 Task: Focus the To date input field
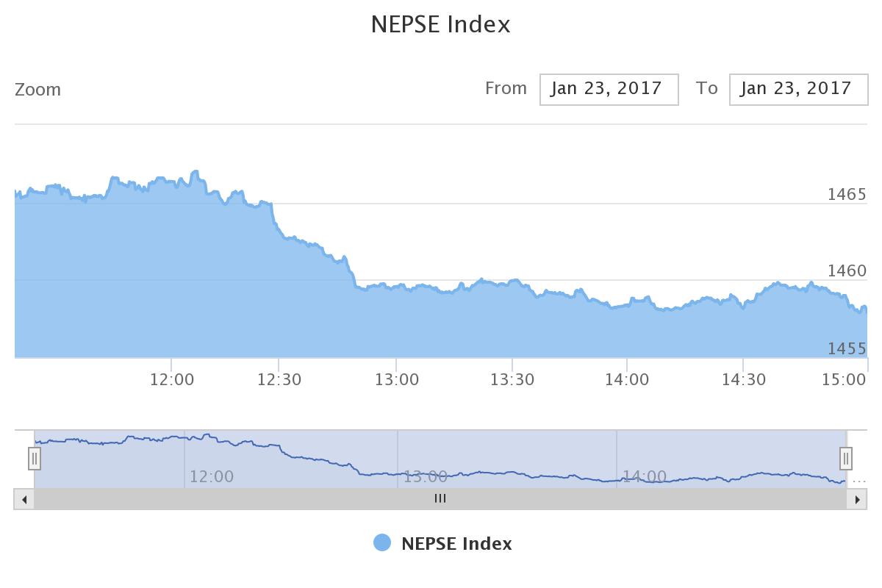(798, 89)
